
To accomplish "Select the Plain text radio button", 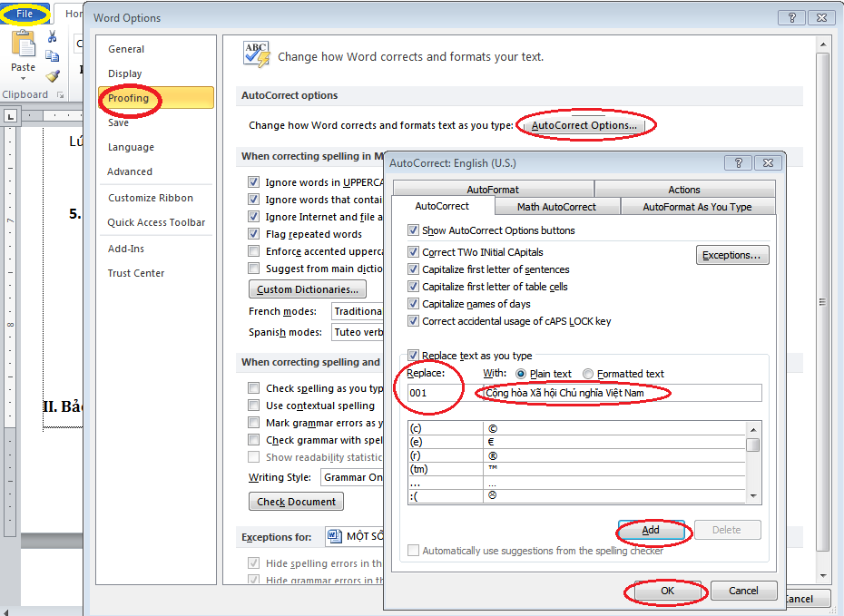I will click(x=521, y=374).
